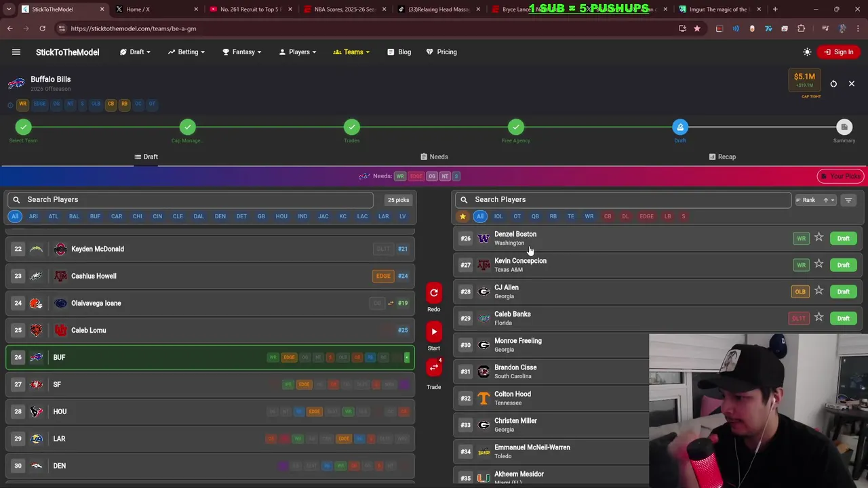The height and width of the screenshot is (488, 868).
Task: Click search magnifier in left Search Players
Action: (x=16, y=200)
